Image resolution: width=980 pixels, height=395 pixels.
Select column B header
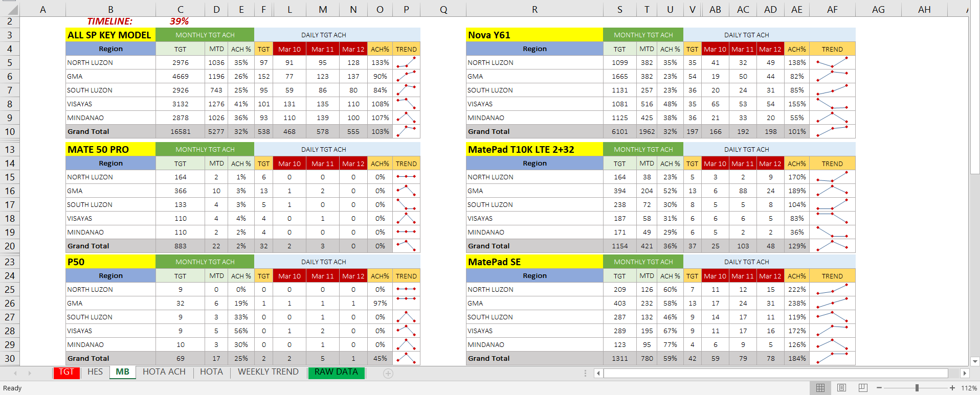click(110, 10)
